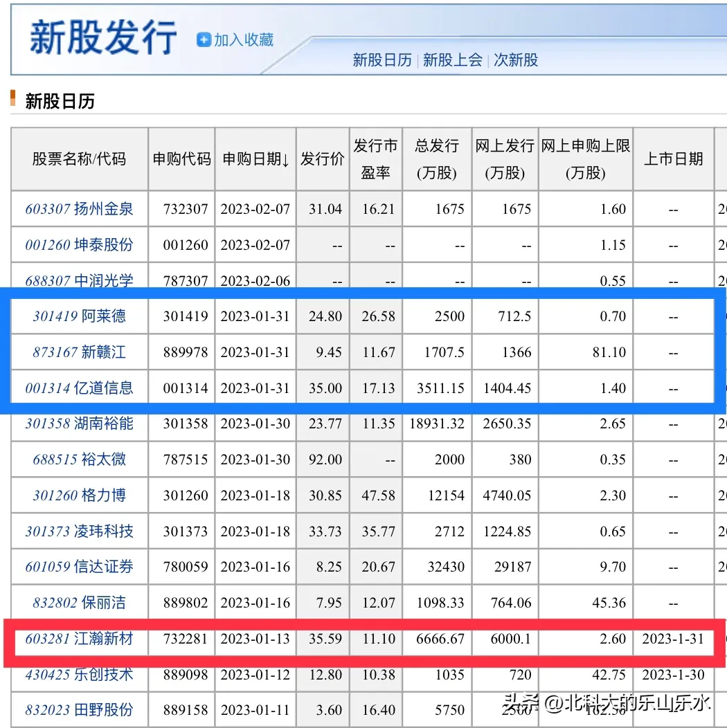Open the 加入收藏 link
727x728 pixels.
(244, 40)
